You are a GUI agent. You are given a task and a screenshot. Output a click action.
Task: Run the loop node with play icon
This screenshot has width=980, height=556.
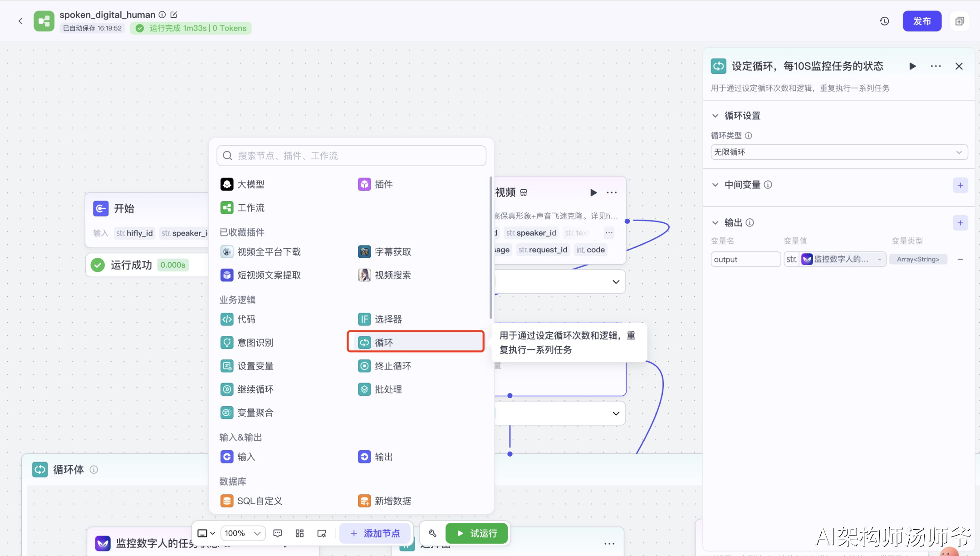coord(912,66)
